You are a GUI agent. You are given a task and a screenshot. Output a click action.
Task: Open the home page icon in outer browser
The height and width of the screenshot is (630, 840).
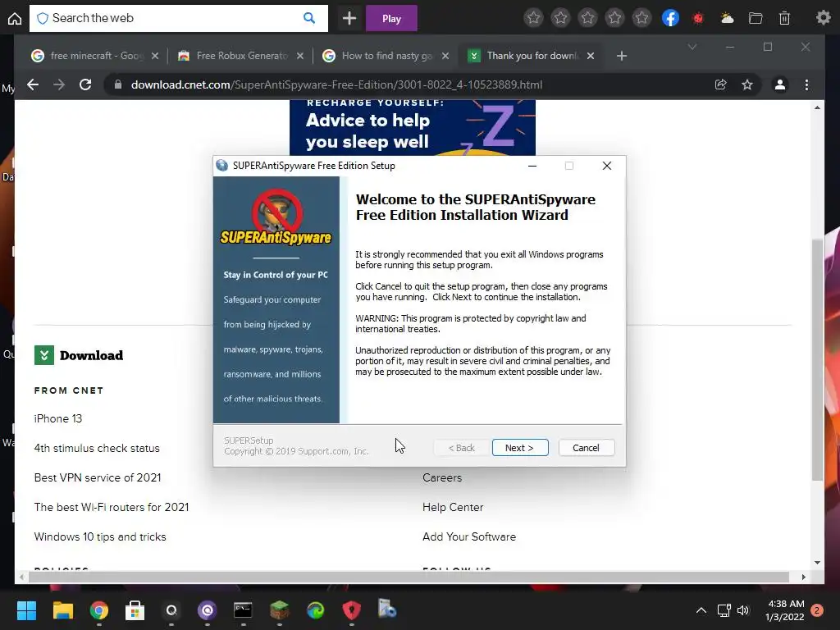click(x=15, y=19)
